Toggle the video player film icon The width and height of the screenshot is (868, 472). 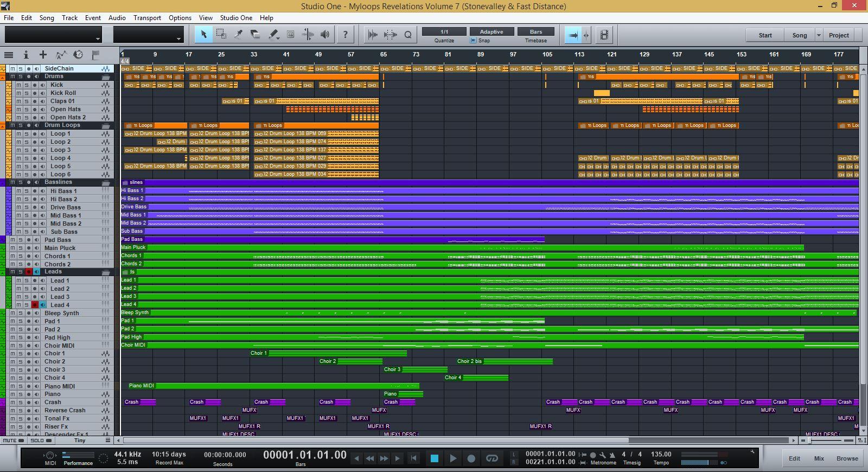click(604, 35)
